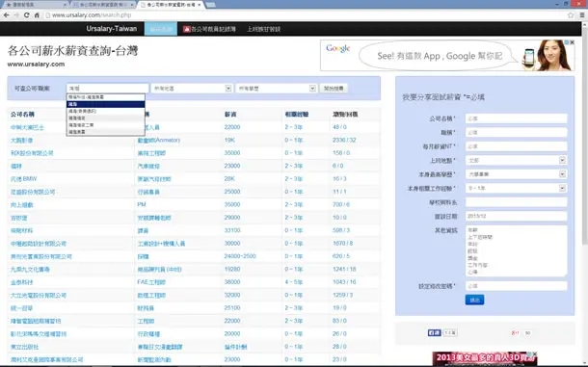588x367 pixels.
Task: Go back with the browser back arrow
Action: point(7,15)
